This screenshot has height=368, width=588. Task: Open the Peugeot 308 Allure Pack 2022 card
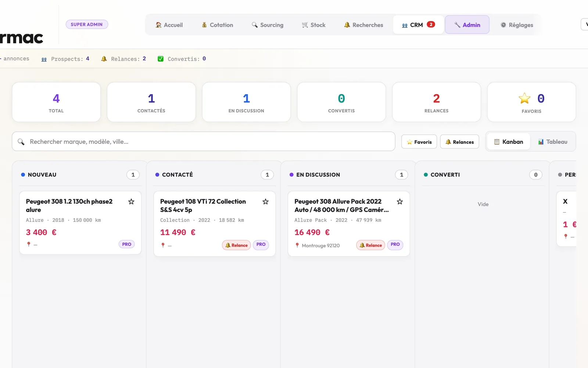(349, 224)
